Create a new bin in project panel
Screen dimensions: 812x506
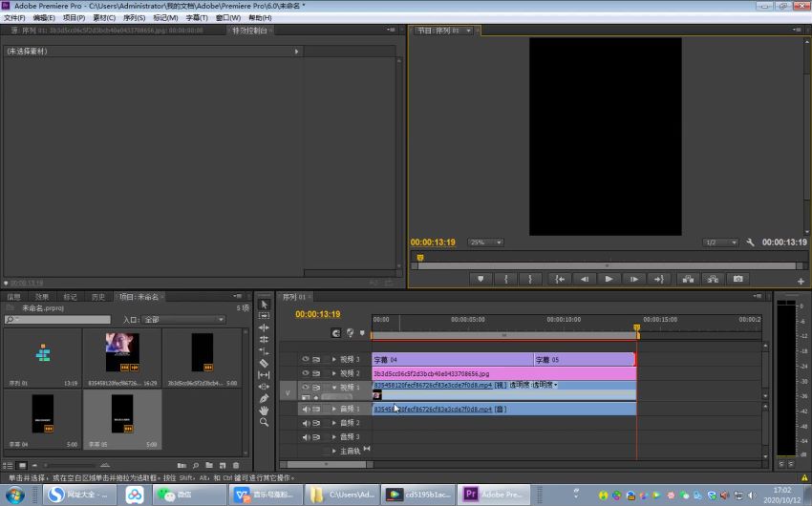point(209,466)
